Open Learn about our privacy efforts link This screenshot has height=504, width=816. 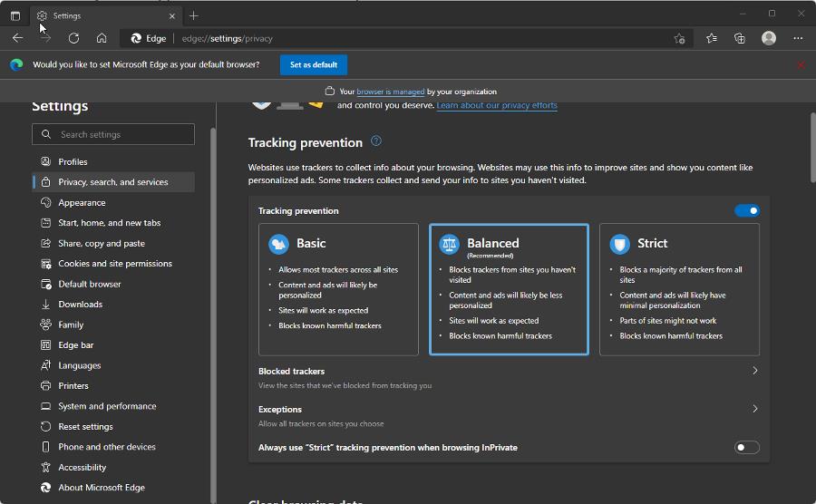point(497,105)
